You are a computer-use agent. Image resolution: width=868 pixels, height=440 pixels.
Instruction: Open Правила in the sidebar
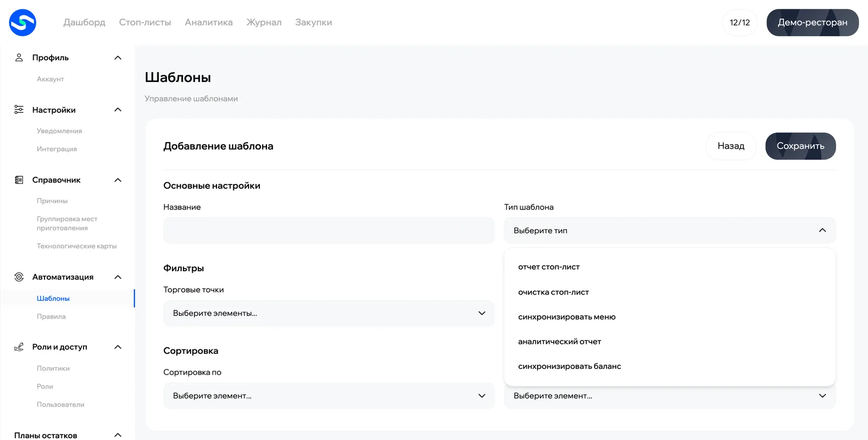51,317
